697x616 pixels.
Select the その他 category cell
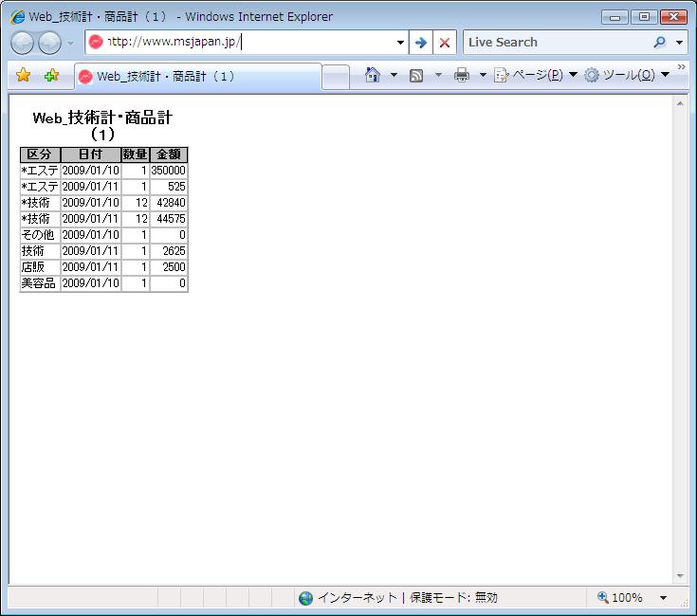[40, 235]
